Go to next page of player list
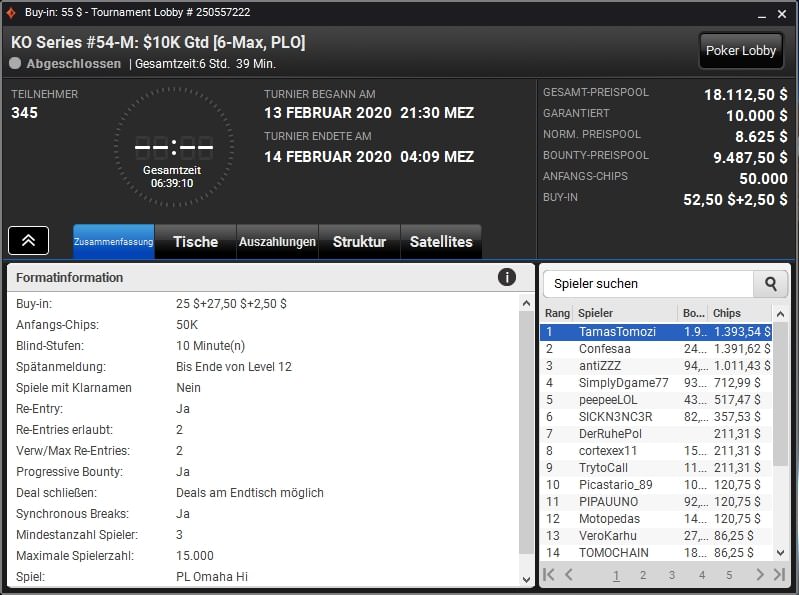This screenshot has width=799, height=595. tap(760, 575)
